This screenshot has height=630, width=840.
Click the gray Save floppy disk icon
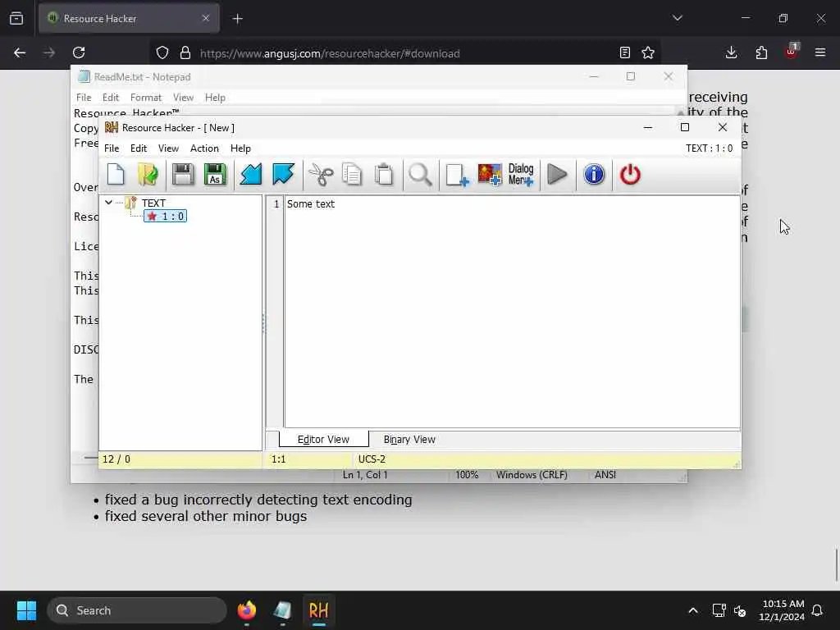point(183,175)
